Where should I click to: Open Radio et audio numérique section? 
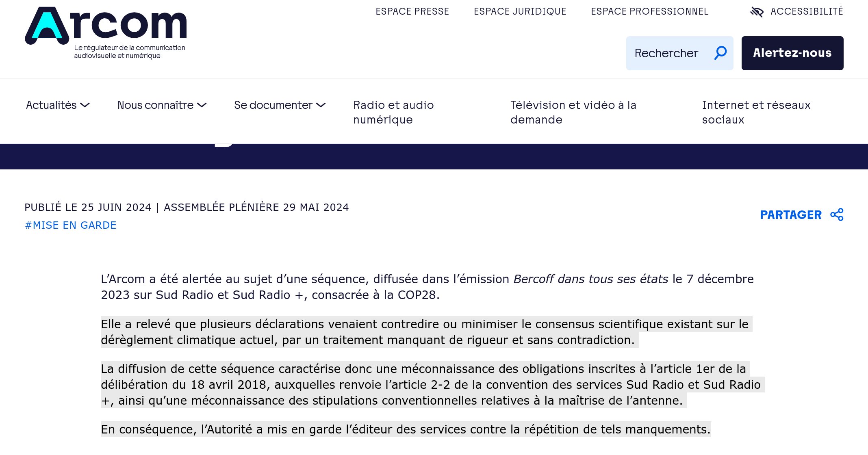[x=393, y=112]
